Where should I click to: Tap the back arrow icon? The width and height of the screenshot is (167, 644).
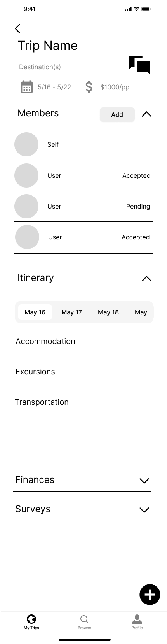(17, 28)
